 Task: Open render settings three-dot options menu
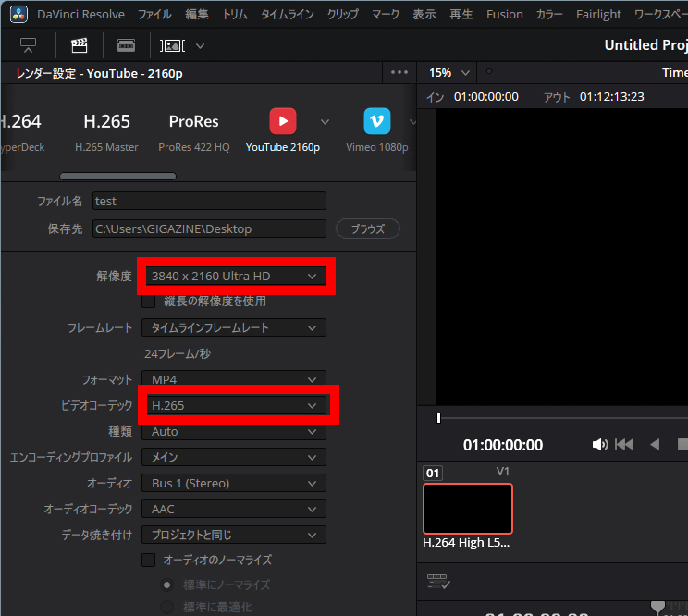(x=399, y=72)
